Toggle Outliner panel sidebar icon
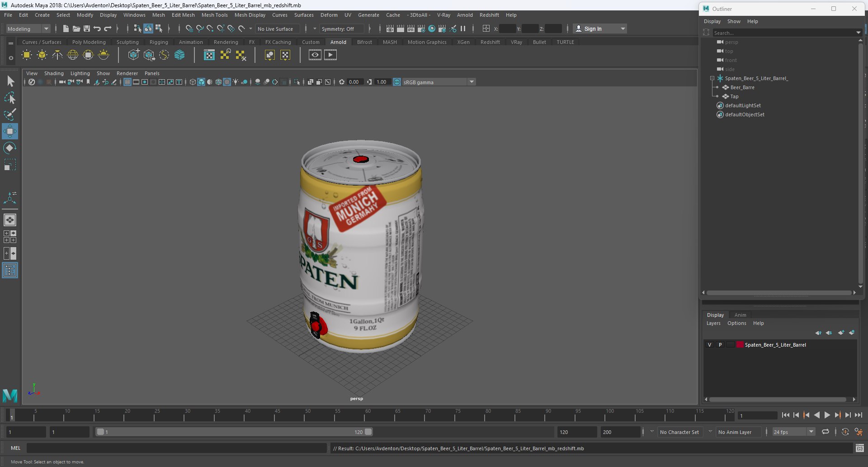Image resolution: width=868 pixels, height=467 pixels. (10, 271)
